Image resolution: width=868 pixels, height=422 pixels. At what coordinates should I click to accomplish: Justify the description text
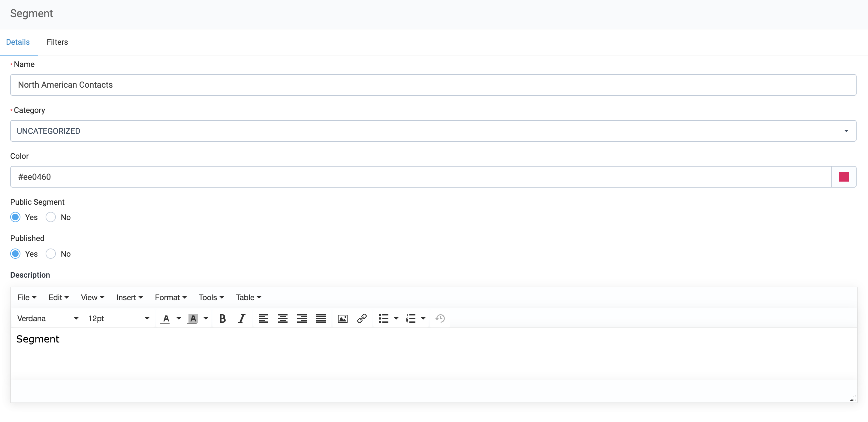(321, 318)
